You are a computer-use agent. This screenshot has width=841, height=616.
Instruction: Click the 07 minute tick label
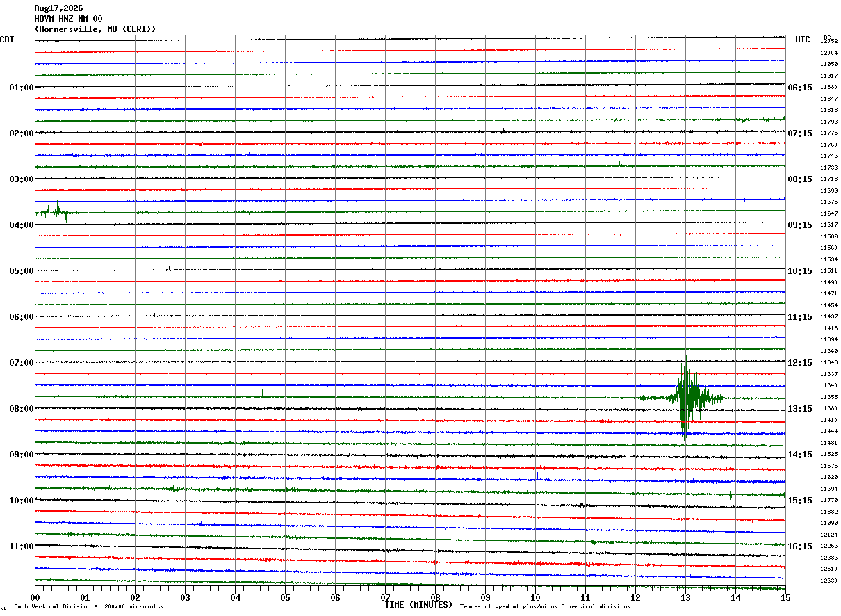385,597
